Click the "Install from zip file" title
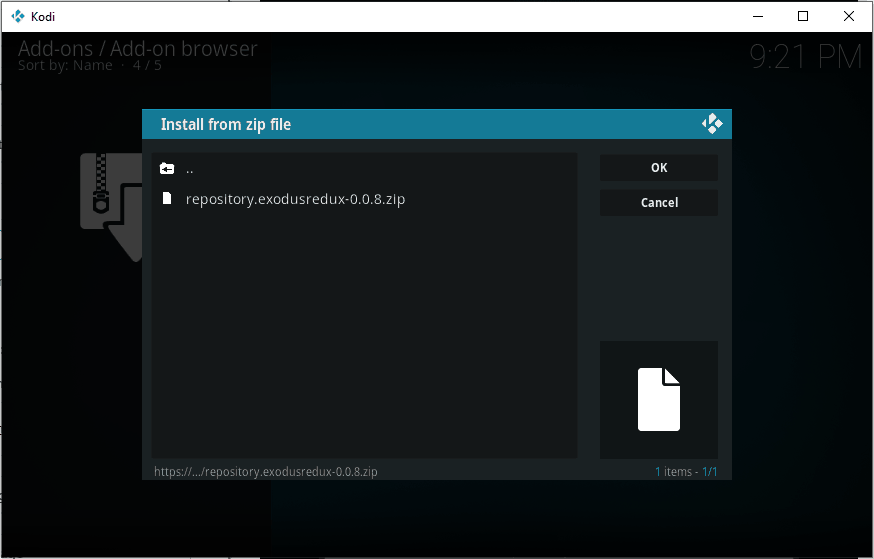Viewport: 874px width, 559px height. [x=226, y=124]
